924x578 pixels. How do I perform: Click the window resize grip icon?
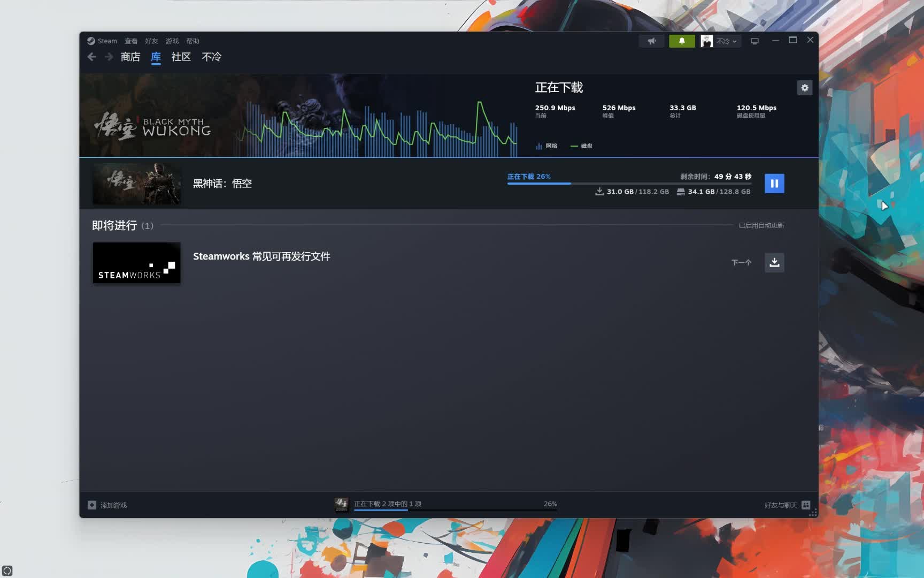point(813,513)
